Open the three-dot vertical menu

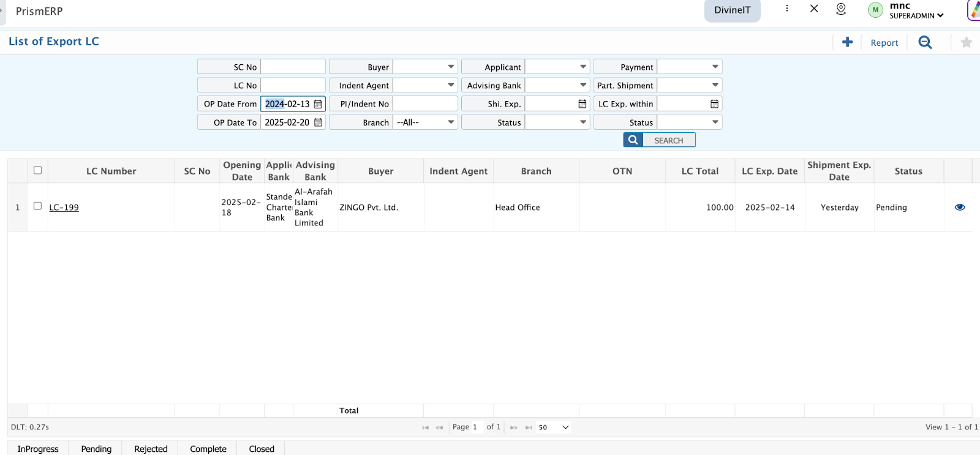point(787,9)
